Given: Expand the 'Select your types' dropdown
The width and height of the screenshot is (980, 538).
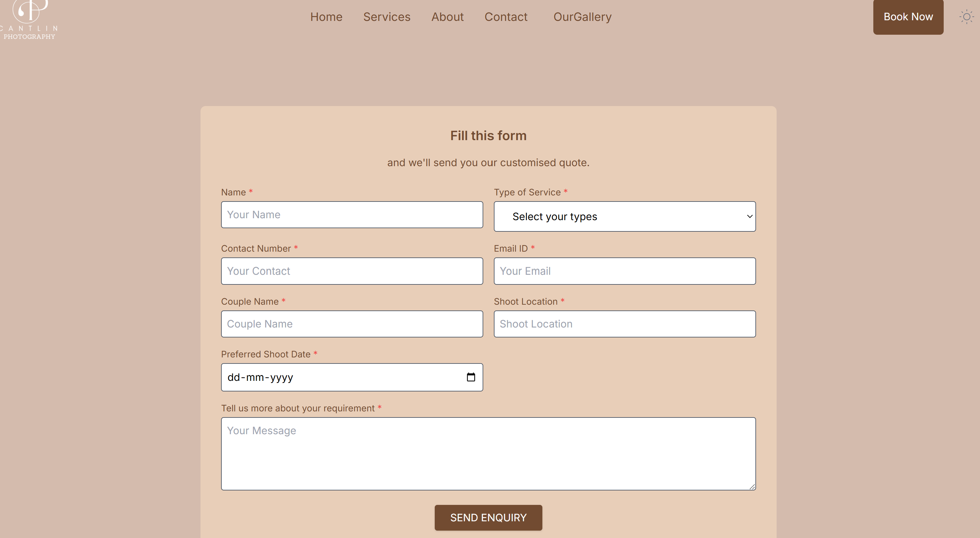Looking at the screenshot, I should pyautogui.click(x=624, y=216).
